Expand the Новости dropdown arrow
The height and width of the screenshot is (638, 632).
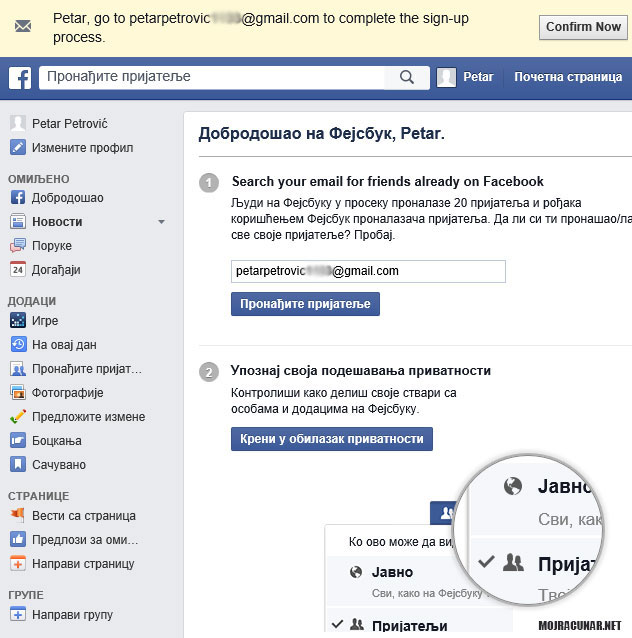[162, 222]
